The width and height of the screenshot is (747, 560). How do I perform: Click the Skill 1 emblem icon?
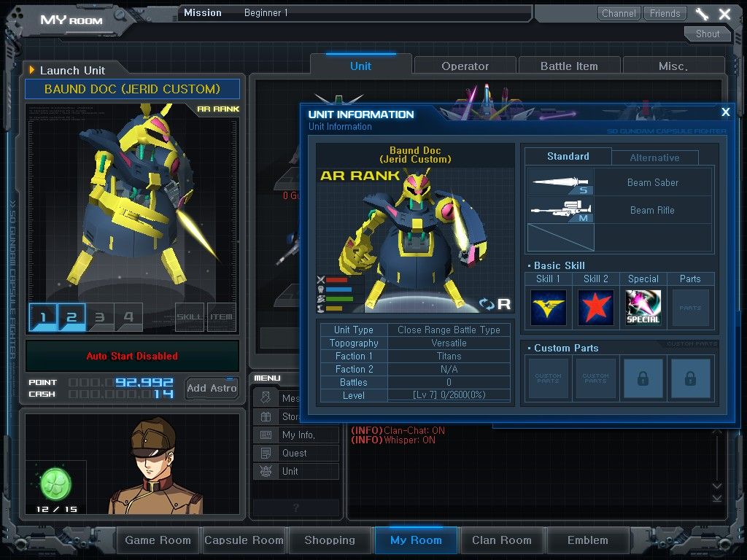coord(549,307)
